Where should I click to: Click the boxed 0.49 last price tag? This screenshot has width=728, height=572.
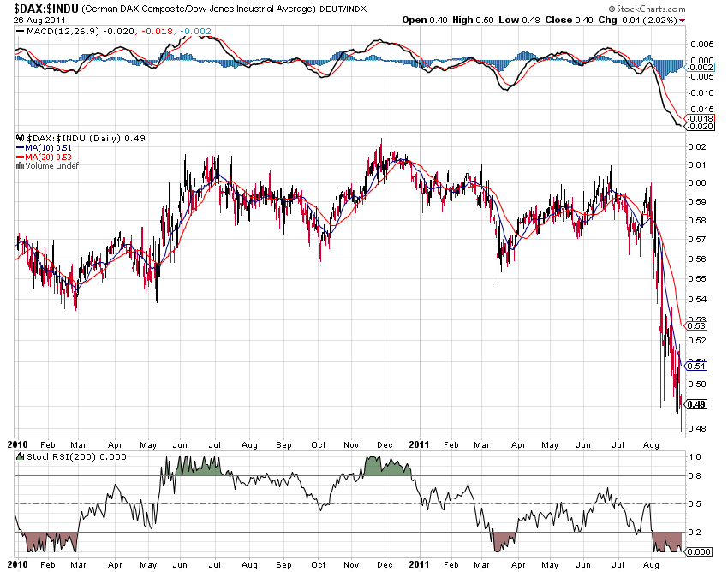697,404
